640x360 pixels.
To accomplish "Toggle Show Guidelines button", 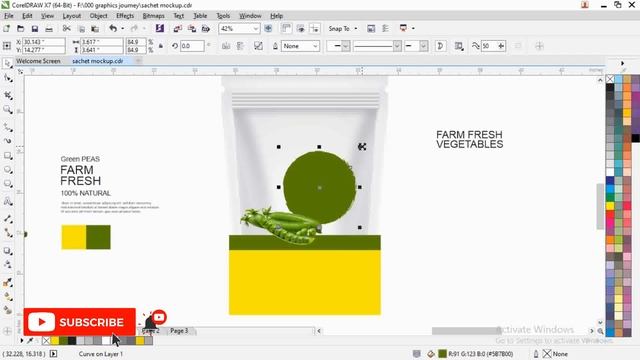I will (315, 29).
